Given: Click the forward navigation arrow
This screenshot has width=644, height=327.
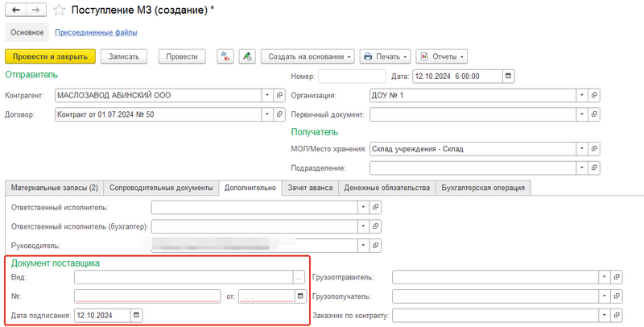Looking at the screenshot, I should click(x=35, y=10).
